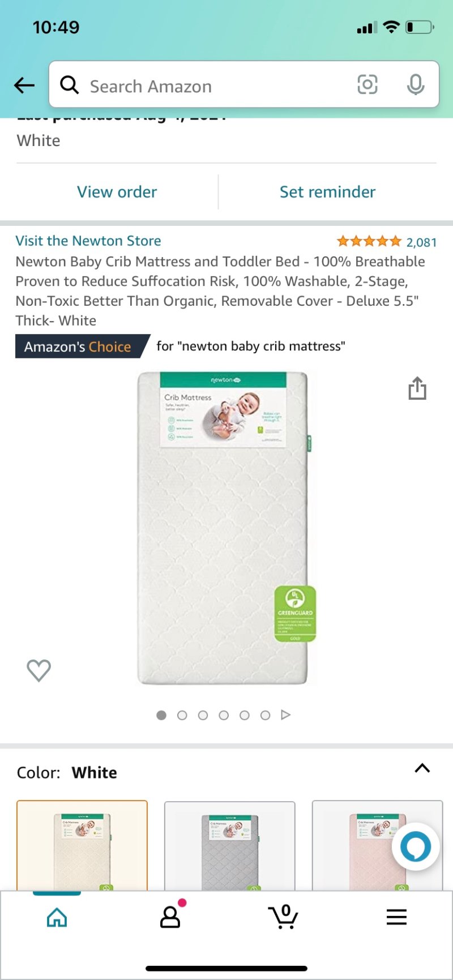Tap View order
This screenshot has width=453, height=980.
pos(117,192)
